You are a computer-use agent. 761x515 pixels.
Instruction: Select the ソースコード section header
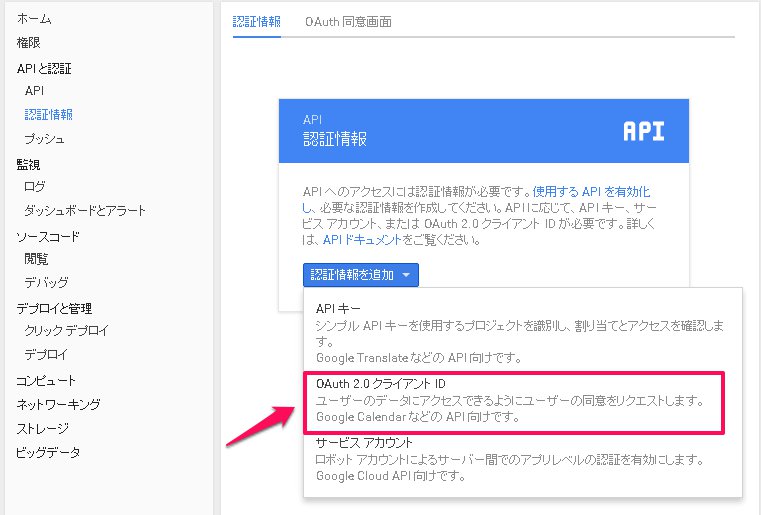pyautogui.click(x=48, y=237)
